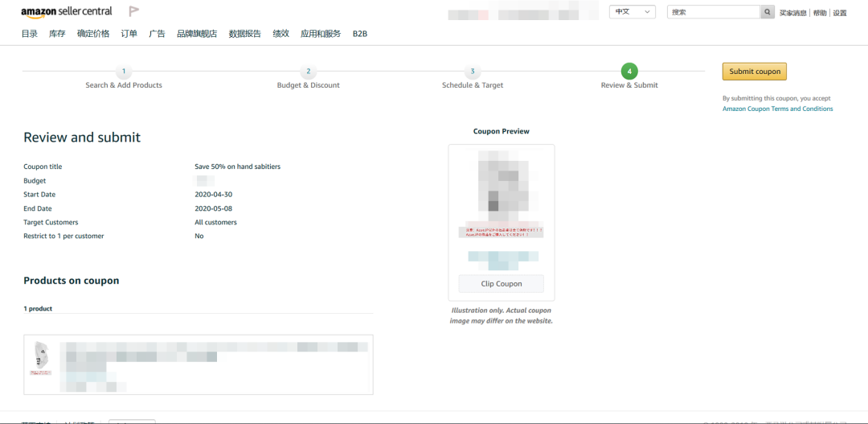Screen dimensions: 868x424
Task: Click the product thumbnail in the coupon list
Action: 39,359
